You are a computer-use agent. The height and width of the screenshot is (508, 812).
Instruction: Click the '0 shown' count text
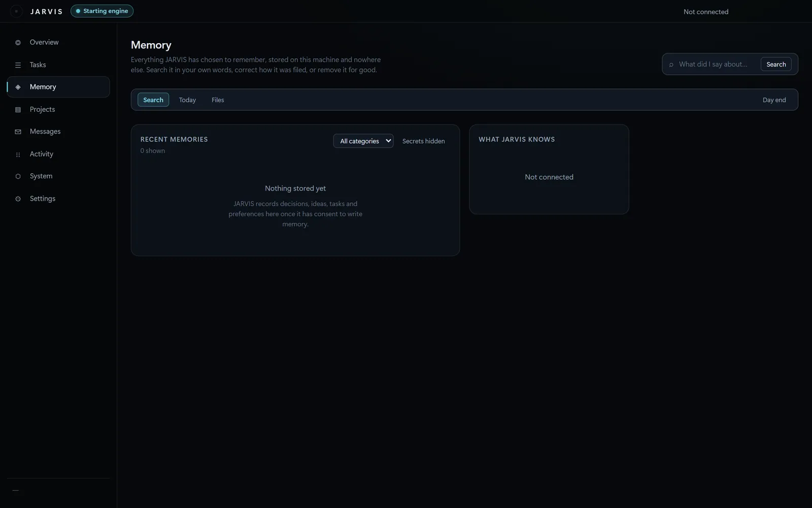pyautogui.click(x=152, y=151)
